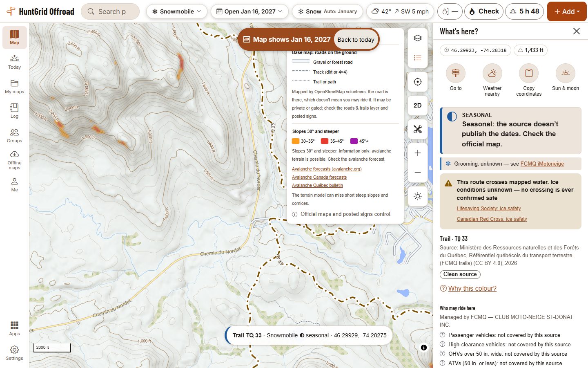Zoom out on the map
The image size is (588, 368).
click(418, 173)
